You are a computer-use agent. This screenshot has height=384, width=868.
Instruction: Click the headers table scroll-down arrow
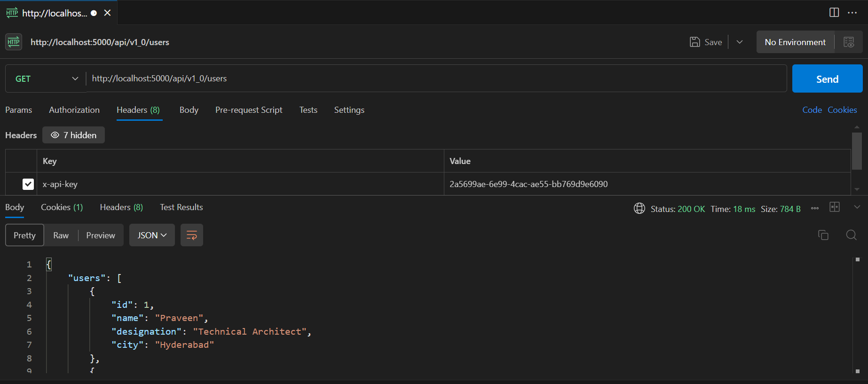(857, 189)
